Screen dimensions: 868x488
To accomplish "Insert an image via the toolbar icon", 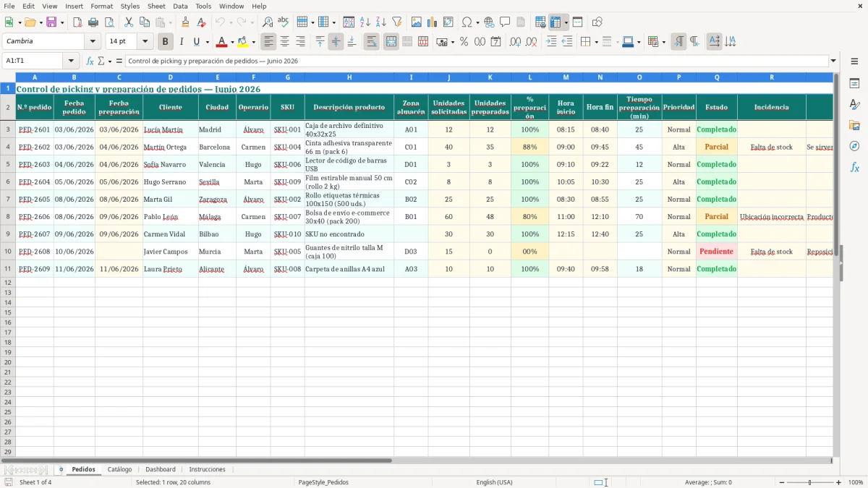I will 417,22.
